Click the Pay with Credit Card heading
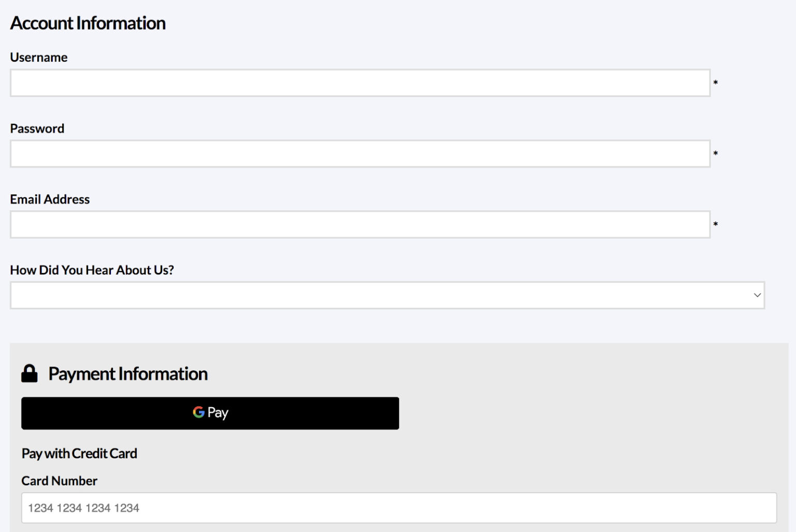Viewport: 796px width, 532px height. pos(79,454)
